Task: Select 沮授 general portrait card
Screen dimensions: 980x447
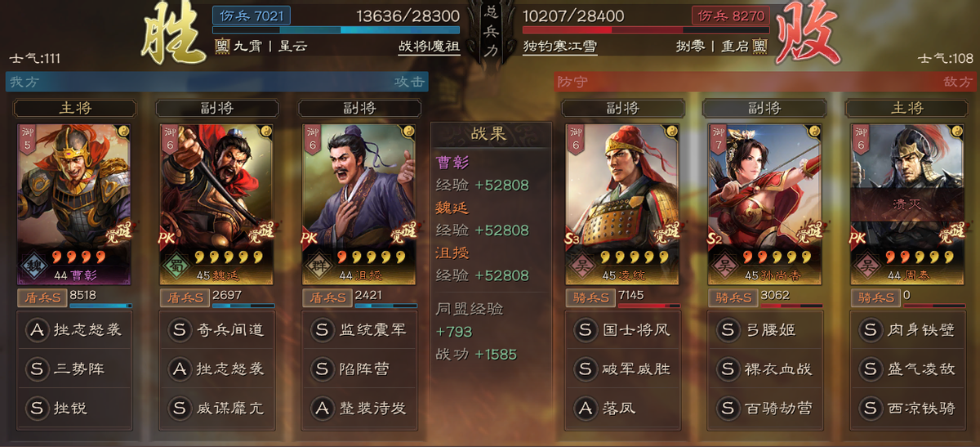Action: (360, 204)
